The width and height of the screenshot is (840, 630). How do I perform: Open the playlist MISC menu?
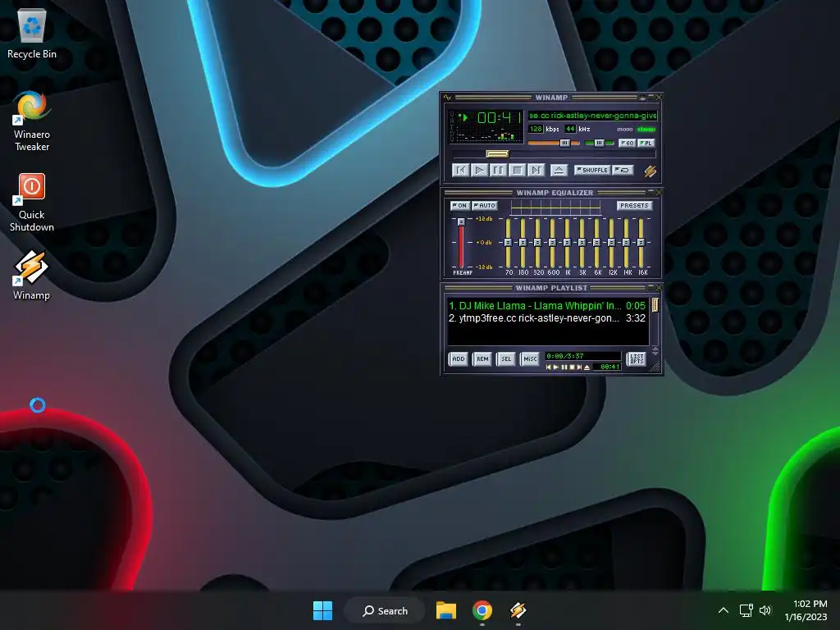530,359
